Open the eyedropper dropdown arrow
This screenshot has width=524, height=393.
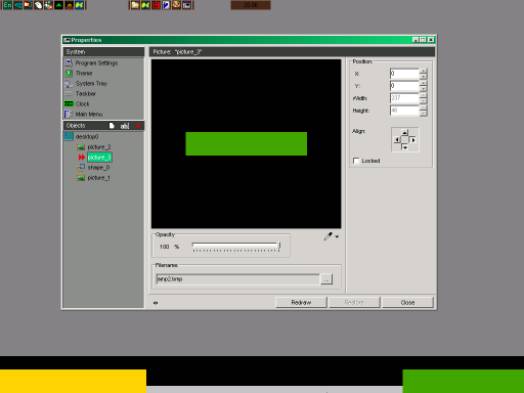point(337,237)
